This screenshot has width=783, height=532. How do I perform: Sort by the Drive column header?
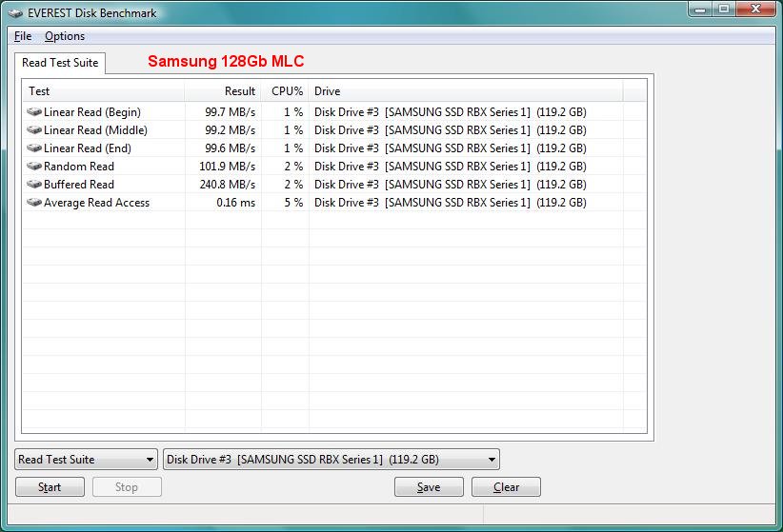[x=466, y=91]
